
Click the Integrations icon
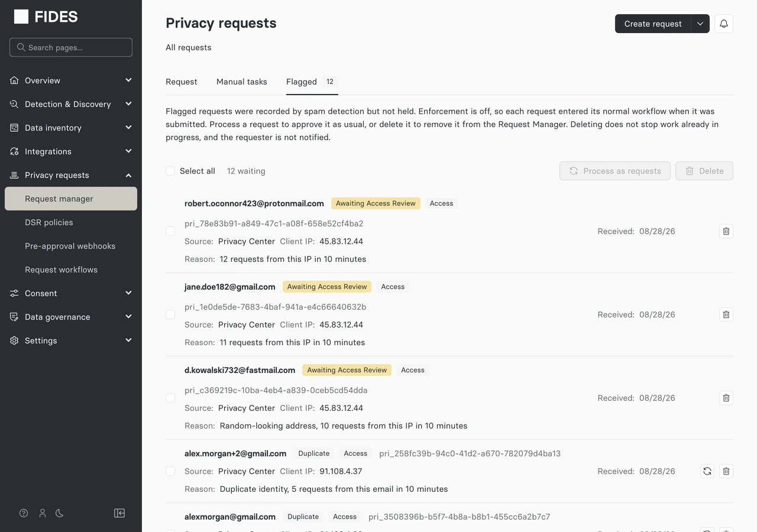coord(14,151)
